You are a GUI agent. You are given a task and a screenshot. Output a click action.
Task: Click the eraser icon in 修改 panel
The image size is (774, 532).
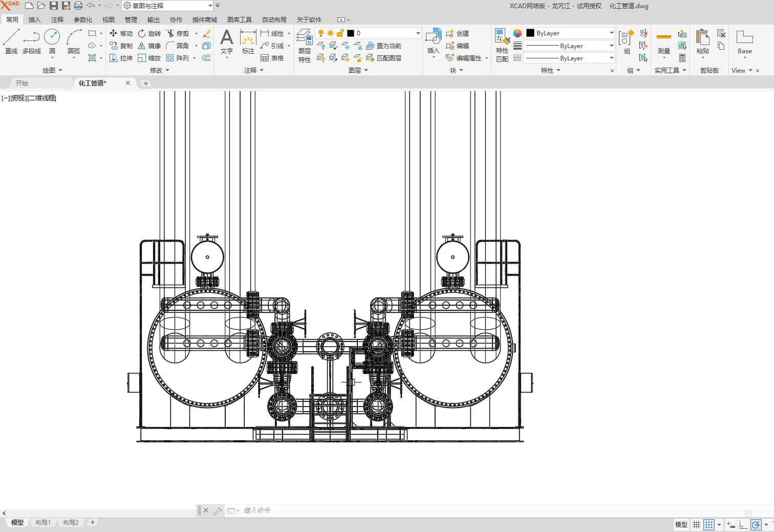pos(206,33)
